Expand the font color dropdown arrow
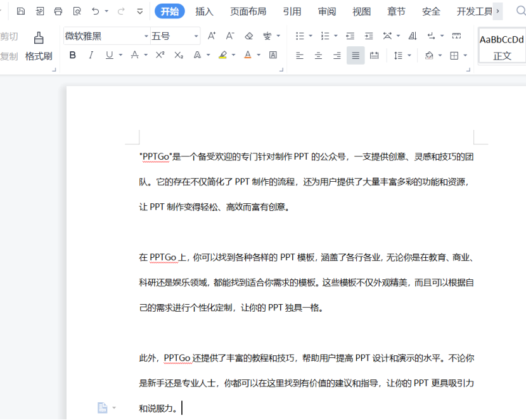Image resolution: width=526 pixels, height=420 pixels. (259, 55)
